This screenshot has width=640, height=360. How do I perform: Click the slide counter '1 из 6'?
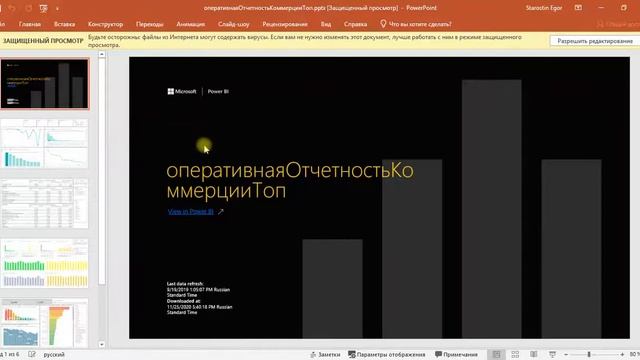coord(10,354)
